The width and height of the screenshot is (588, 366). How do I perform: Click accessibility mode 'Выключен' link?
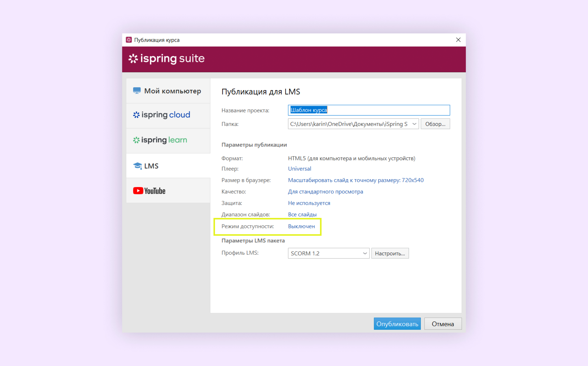pos(301,226)
